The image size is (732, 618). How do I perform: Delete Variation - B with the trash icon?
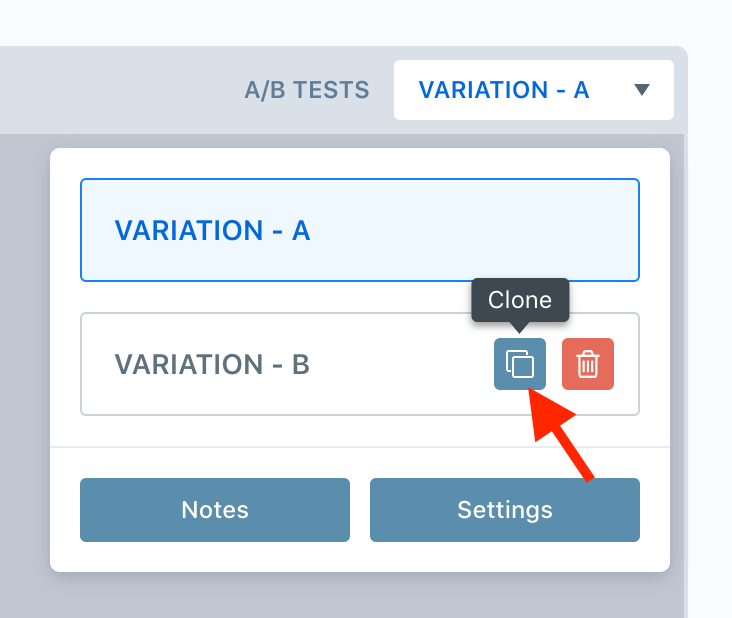click(x=588, y=364)
